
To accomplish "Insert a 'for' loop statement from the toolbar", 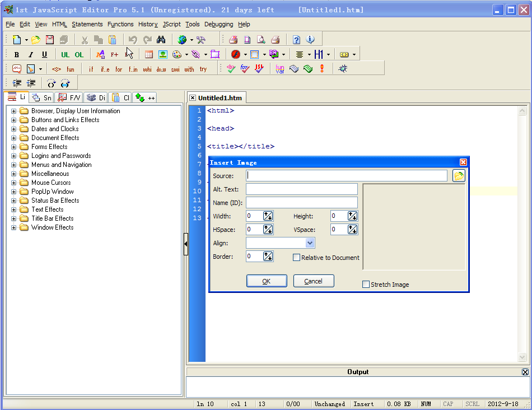I will [119, 69].
